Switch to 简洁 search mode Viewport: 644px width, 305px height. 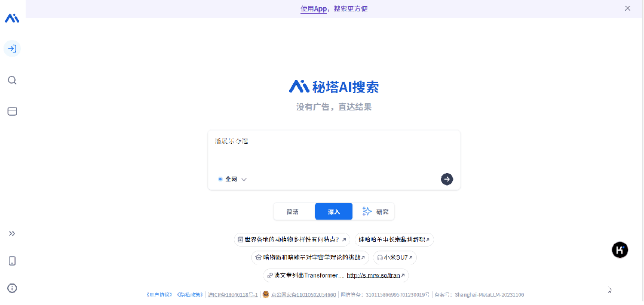293,212
